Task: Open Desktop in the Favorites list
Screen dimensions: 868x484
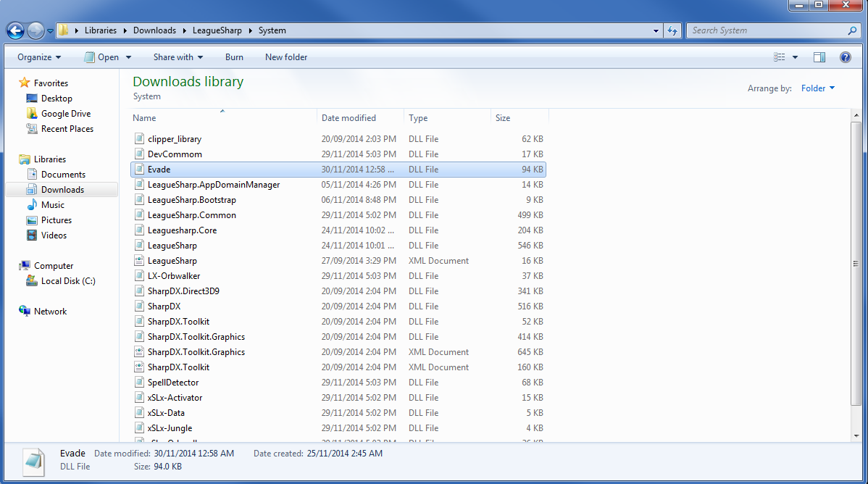Action: pos(57,98)
